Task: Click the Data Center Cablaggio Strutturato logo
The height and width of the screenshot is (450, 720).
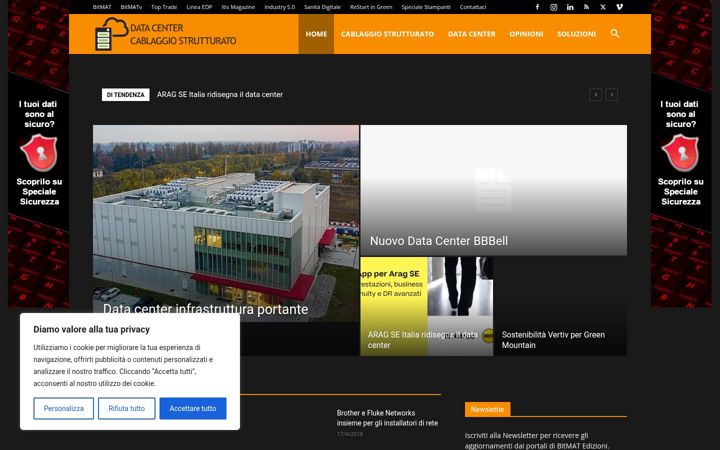Action: 165,34
